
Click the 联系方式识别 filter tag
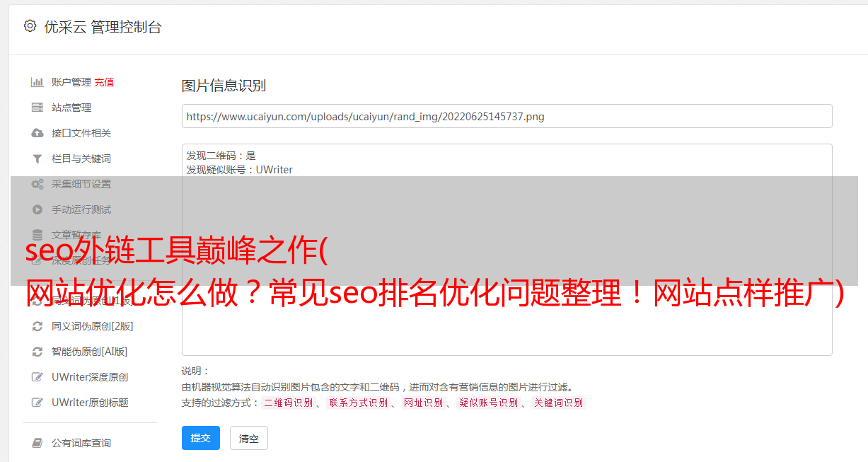[x=358, y=403]
